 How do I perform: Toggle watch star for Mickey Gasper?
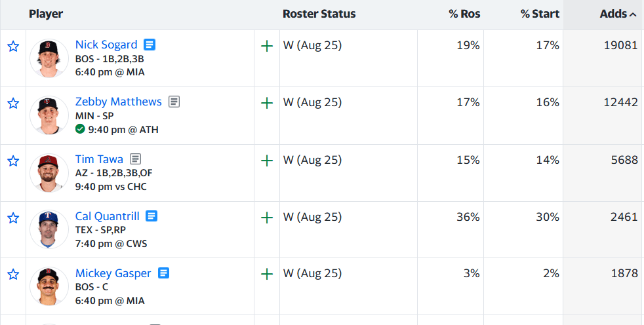coord(13,274)
